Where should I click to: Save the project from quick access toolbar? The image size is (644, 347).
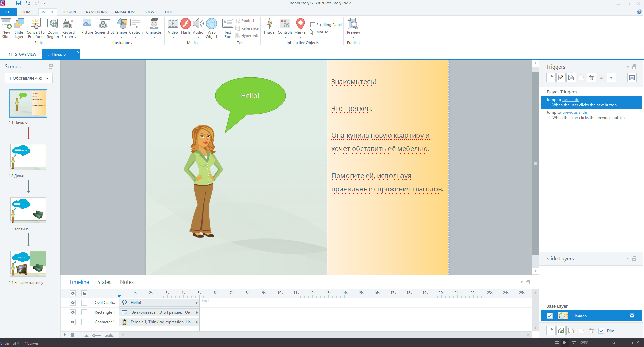coord(19,3)
